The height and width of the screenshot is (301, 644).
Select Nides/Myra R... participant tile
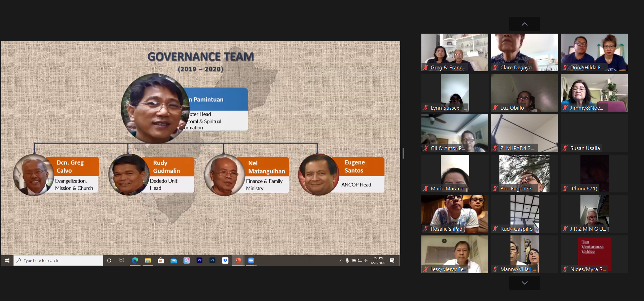tap(594, 254)
